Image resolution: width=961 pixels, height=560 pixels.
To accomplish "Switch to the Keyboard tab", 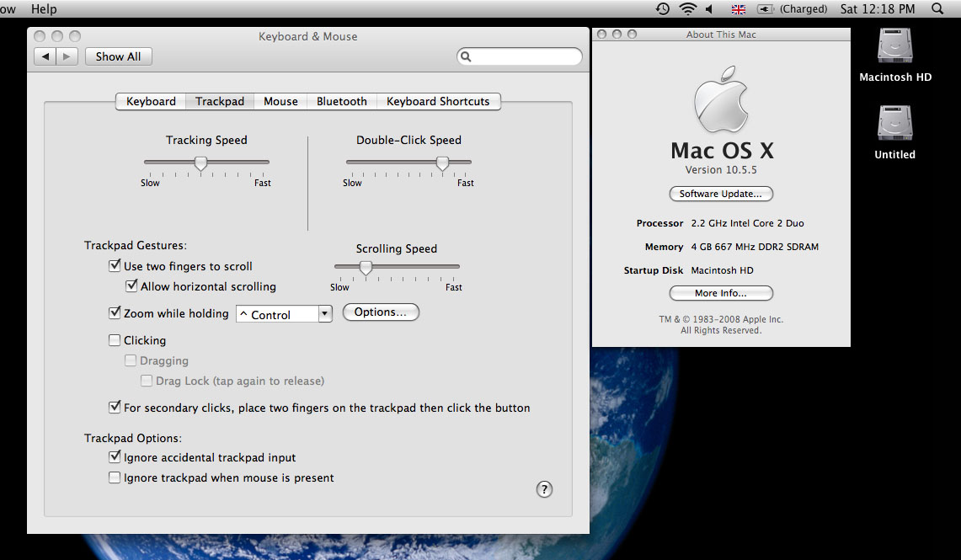I will coord(151,101).
